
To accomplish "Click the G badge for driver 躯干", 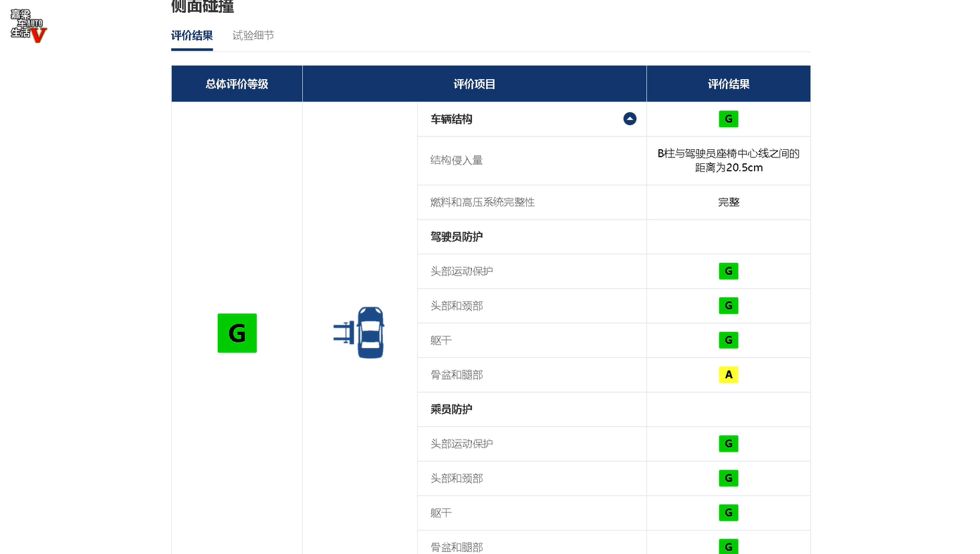I will pos(729,340).
